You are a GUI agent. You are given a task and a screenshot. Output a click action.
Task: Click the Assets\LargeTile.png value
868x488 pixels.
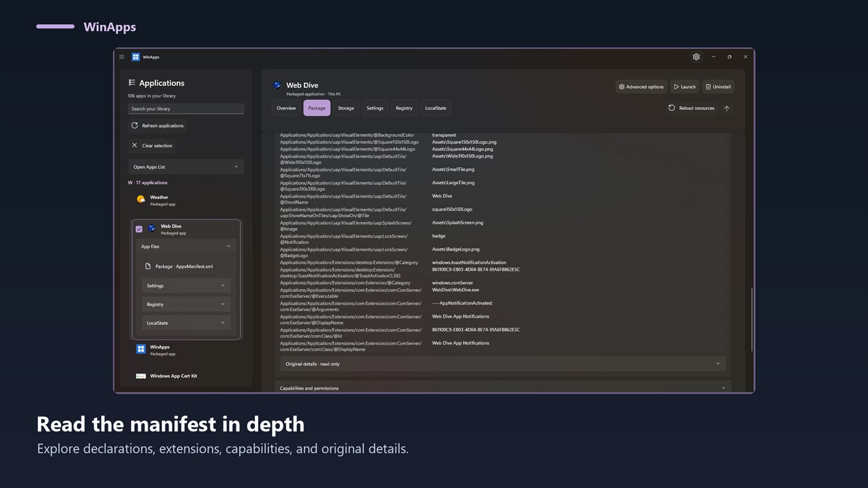[x=453, y=182]
